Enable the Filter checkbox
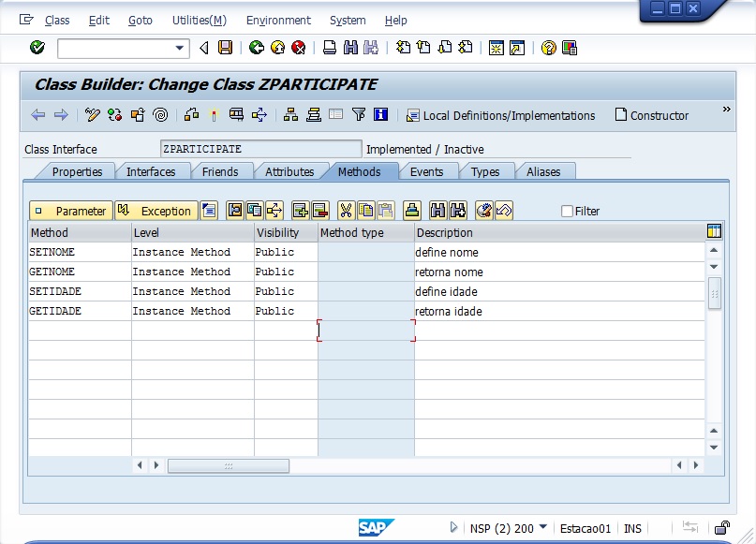The height and width of the screenshot is (544, 756). [x=567, y=212]
